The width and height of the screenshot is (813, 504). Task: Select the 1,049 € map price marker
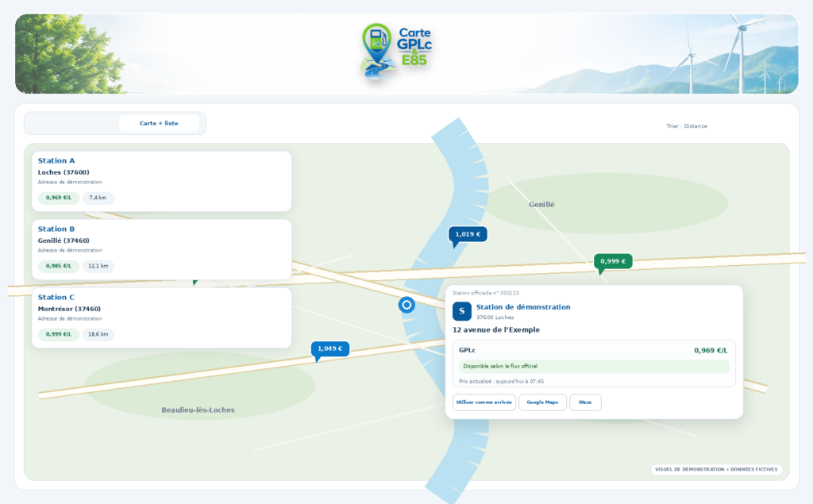point(329,349)
